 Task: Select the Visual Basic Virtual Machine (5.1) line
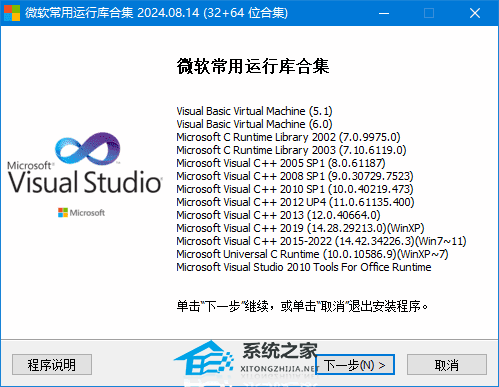254,111
